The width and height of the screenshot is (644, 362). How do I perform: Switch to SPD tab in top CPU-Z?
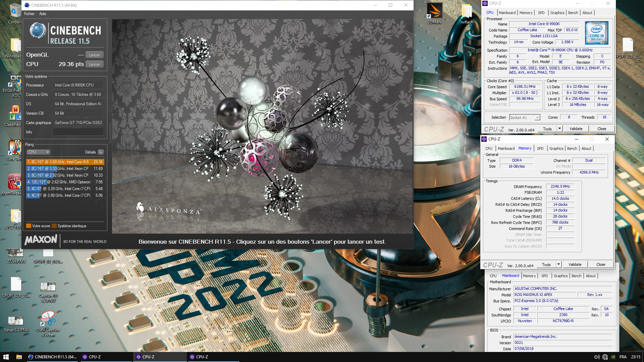pos(541,13)
